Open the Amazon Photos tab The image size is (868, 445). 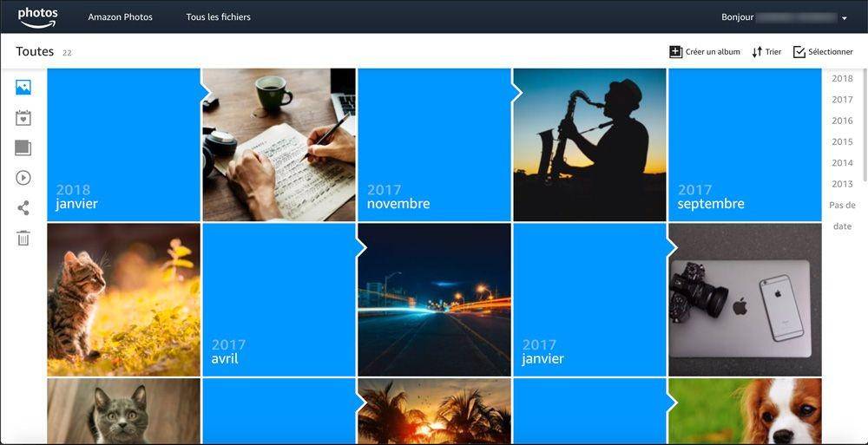click(120, 17)
